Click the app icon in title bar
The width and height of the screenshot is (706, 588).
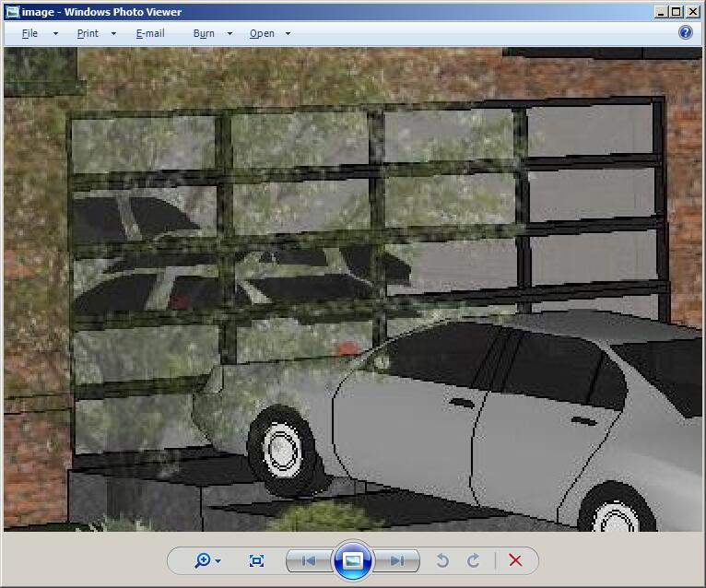tap(12, 12)
